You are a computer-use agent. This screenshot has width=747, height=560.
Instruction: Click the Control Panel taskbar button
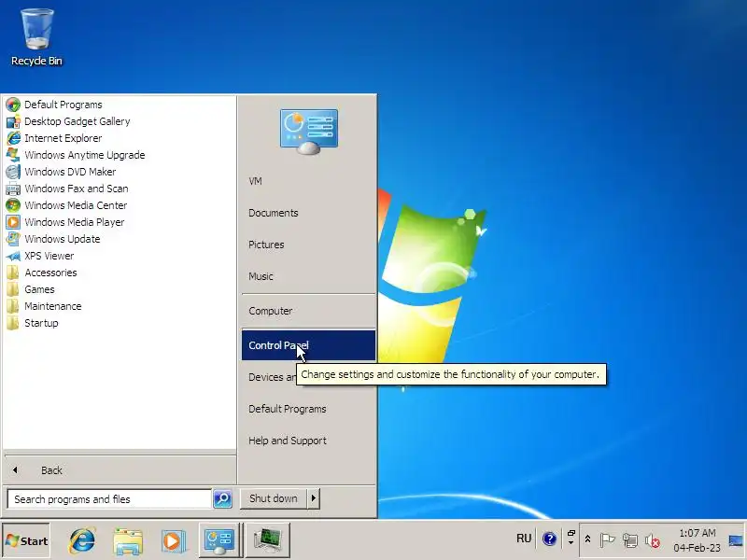(x=218, y=540)
